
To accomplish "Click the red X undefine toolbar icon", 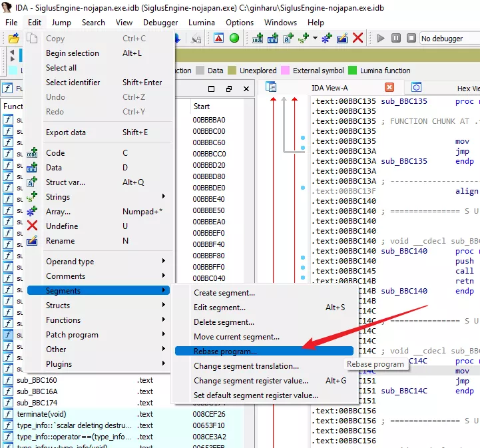I will pyautogui.click(x=358, y=38).
